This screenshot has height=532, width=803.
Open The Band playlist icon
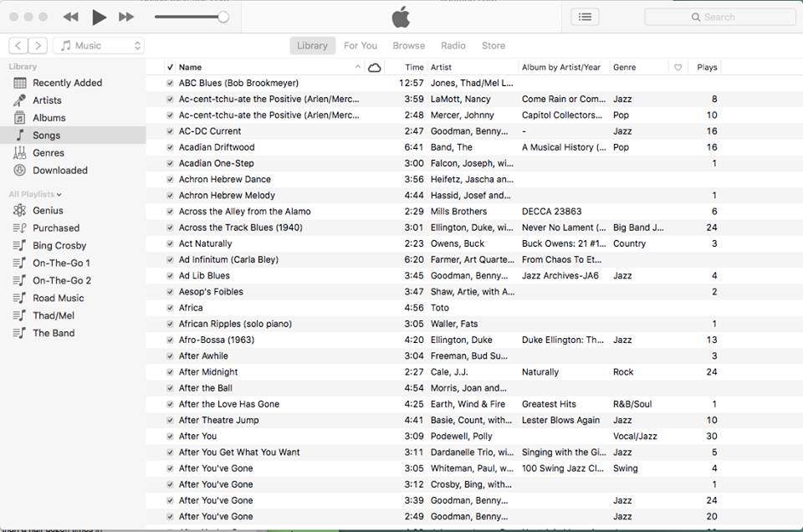(19, 333)
